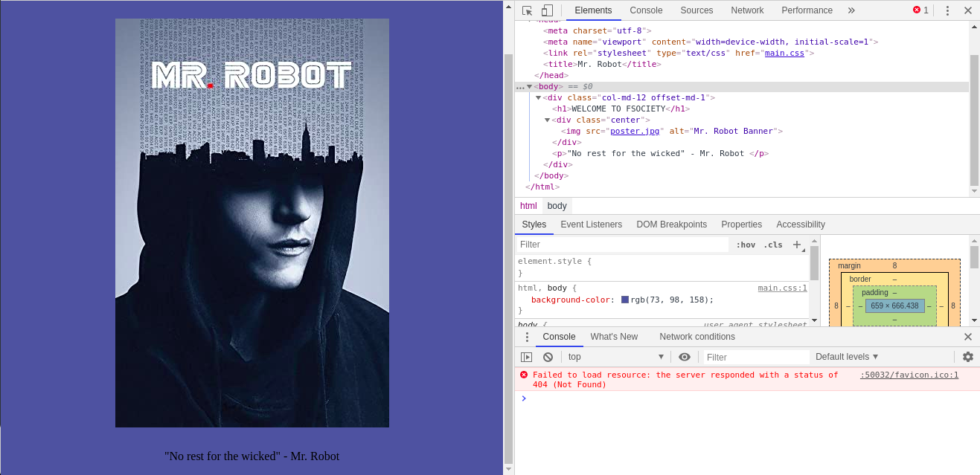Viewport: 980px width, 475px height.
Task: Open the top JavaScript context dropdown
Action: click(615, 357)
